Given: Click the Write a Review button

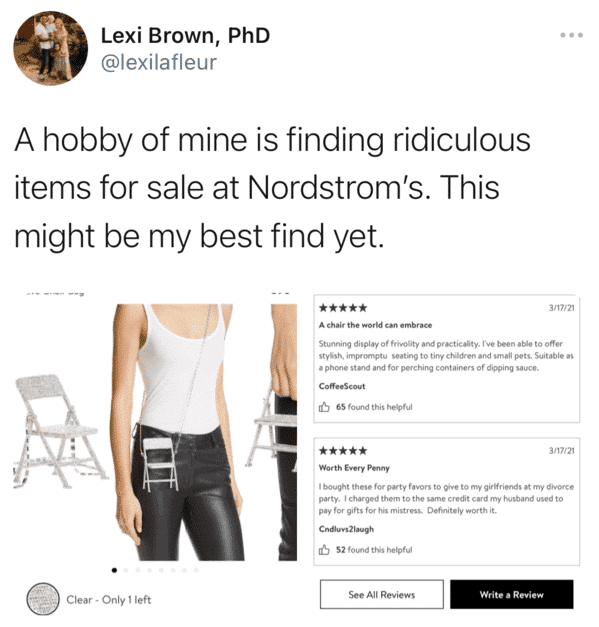Looking at the screenshot, I should coord(511,595).
